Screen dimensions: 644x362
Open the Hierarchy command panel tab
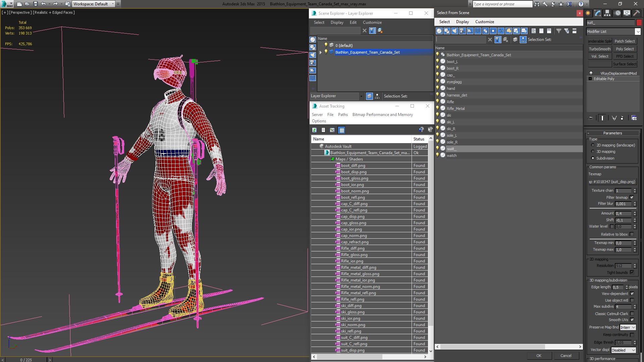(x=607, y=13)
